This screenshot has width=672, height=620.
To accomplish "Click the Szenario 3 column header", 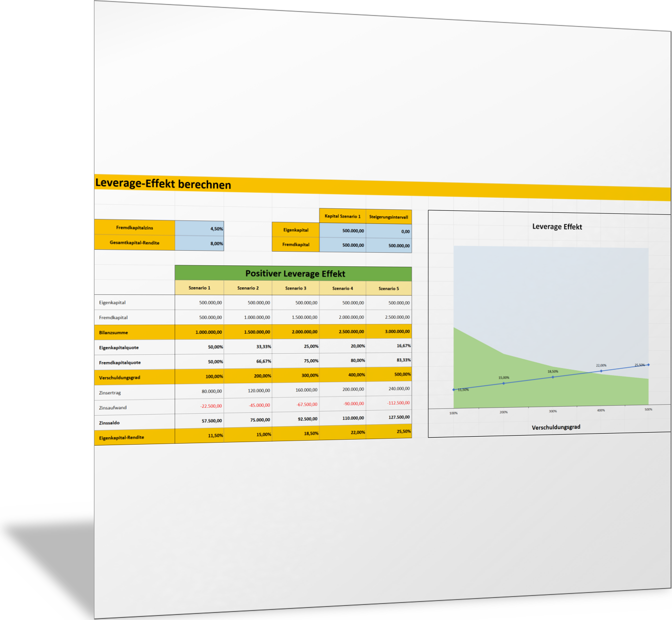I will (296, 288).
